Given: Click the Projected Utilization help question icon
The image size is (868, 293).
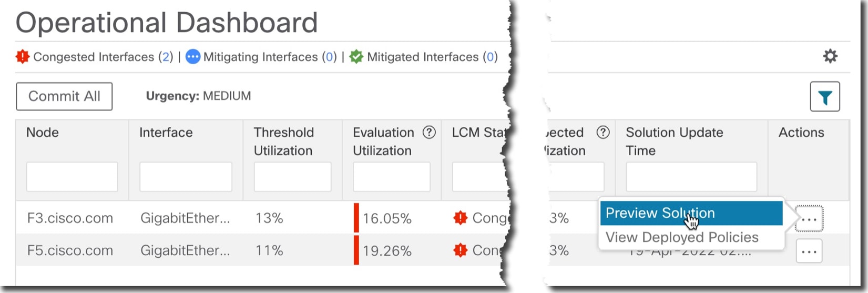Looking at the screenshot, I should point(603,133).
